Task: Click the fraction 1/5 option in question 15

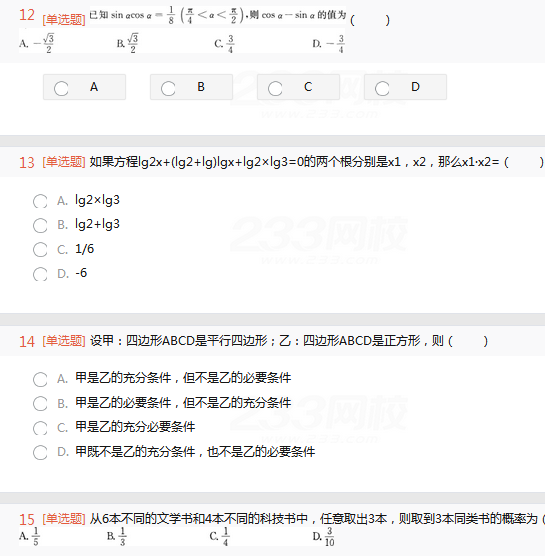Action: pyautogui.click(x=30, y=536)
